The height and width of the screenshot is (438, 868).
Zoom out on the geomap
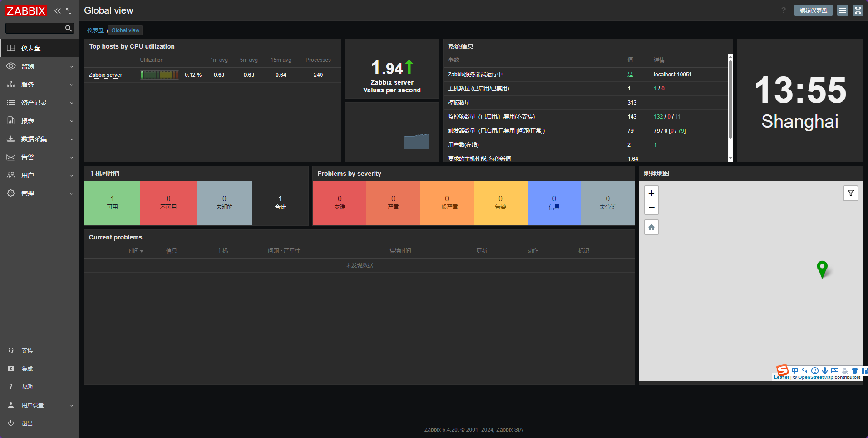(651, 207)
